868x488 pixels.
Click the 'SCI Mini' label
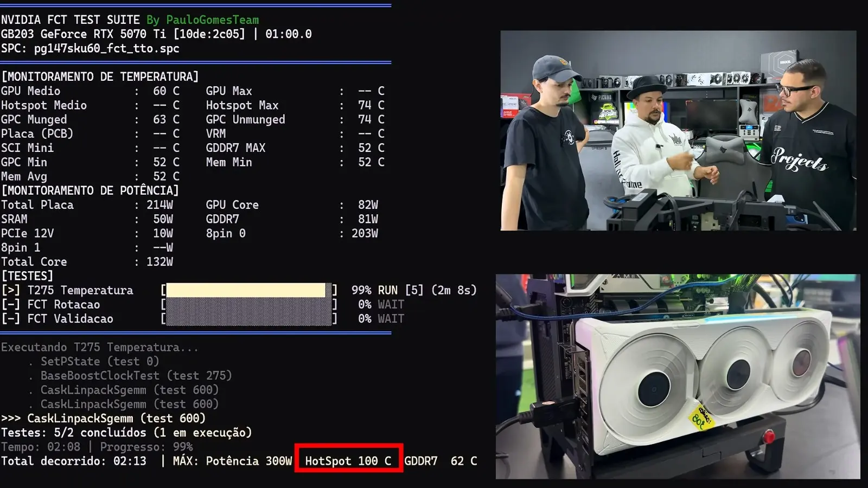[27, 147]
